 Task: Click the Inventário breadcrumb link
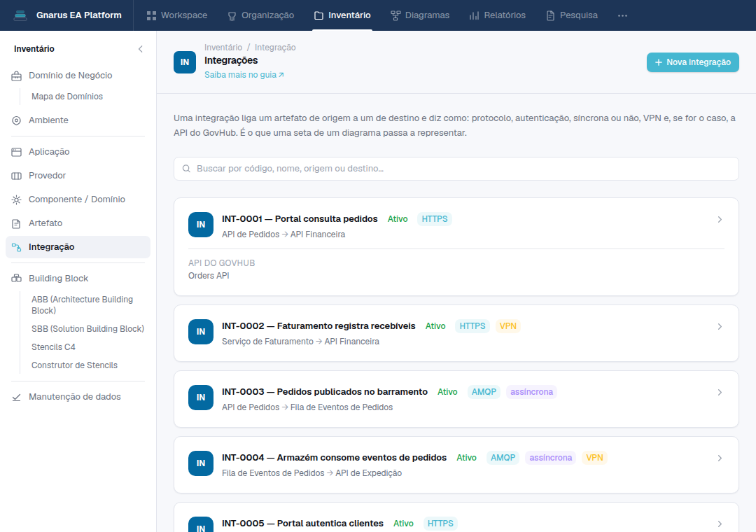point(223,48)
